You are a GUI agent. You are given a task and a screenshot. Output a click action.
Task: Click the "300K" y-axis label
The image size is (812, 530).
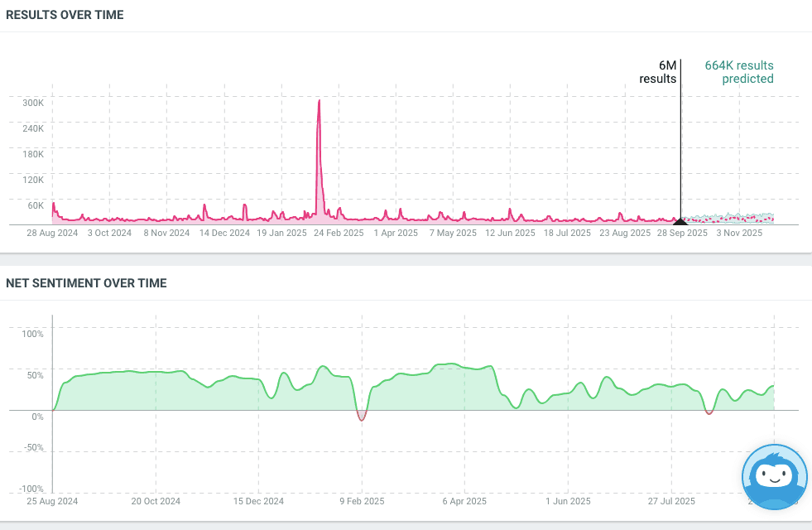pos(33,103)
